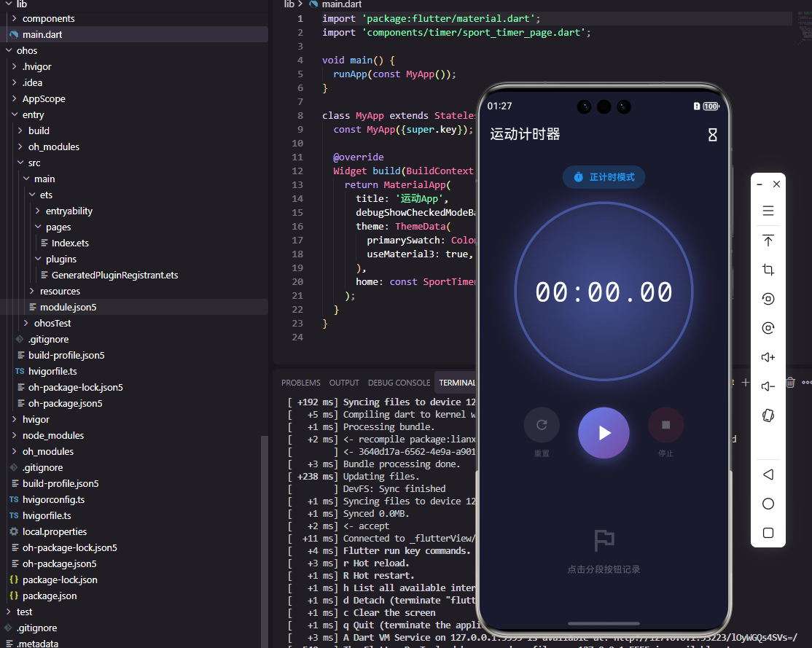The height and width of the screenshot is (648, 812).
Task: Click the emulator volume up icon
Action: [x=768, y=357]
